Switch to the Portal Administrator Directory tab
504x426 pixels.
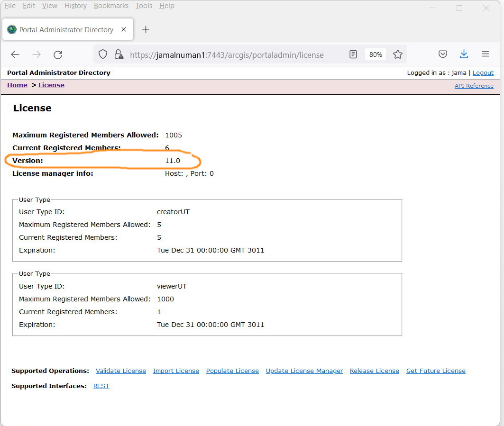tap(66, 29)
